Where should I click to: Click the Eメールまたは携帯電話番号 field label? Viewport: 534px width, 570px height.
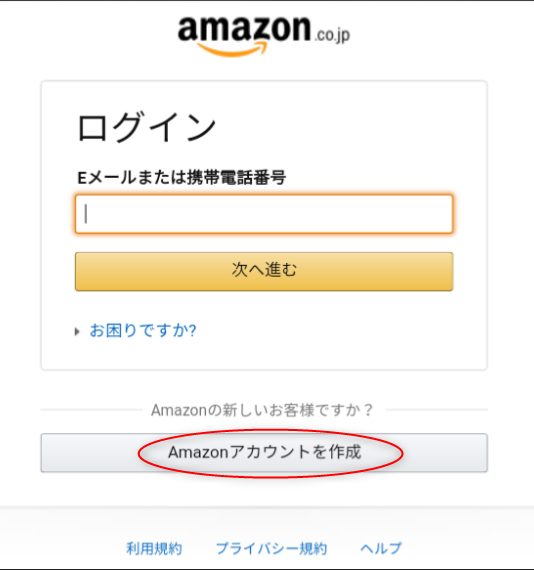tap(181, 177)
